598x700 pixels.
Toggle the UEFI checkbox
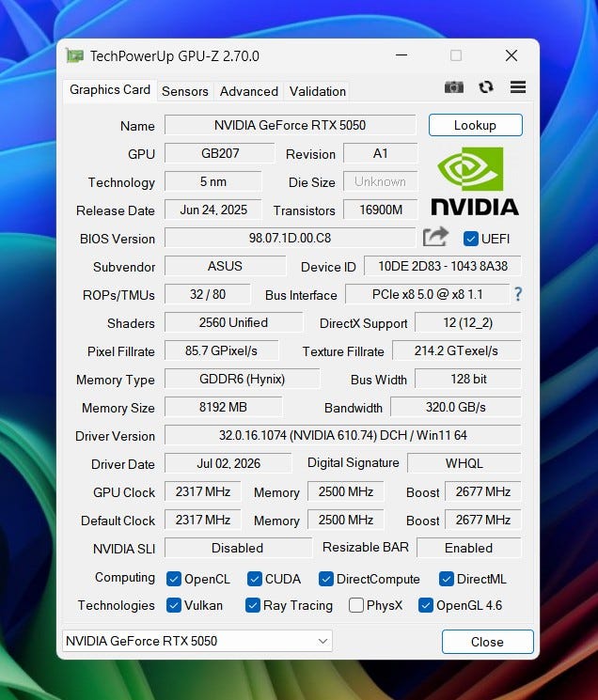point(471,239)
